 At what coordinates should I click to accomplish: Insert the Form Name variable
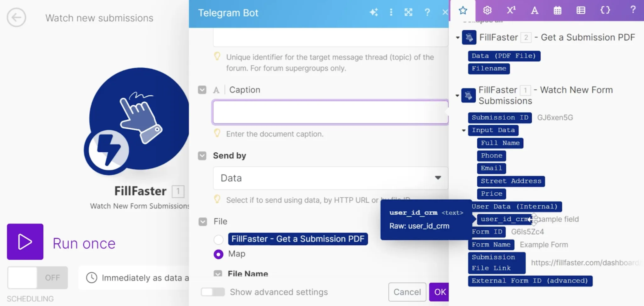491,245
